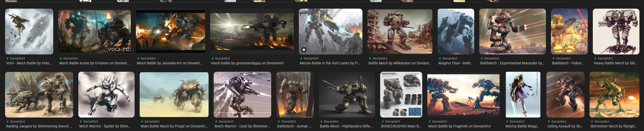644x131 pixels.
Task: Click DeviantArt favicon above Battletech - Experimental Marauder
Action: point(482,59)
